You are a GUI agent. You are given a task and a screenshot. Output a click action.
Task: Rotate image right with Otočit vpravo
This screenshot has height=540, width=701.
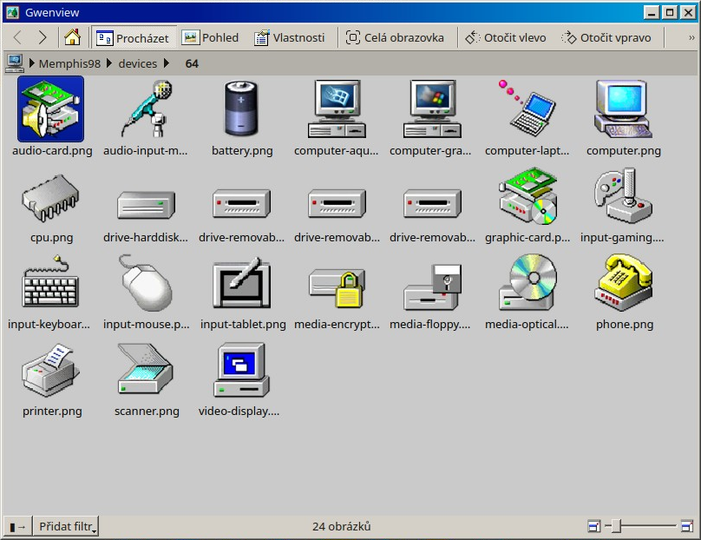click(606, 38)
